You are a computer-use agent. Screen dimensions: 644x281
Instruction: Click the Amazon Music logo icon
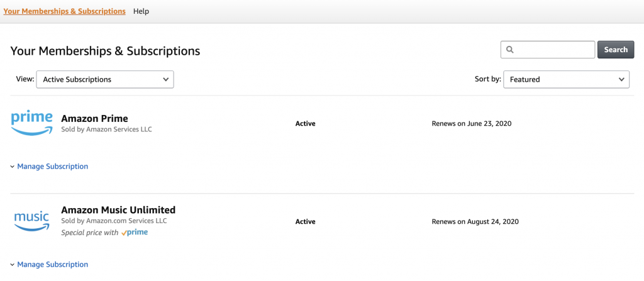pos(31,221)
